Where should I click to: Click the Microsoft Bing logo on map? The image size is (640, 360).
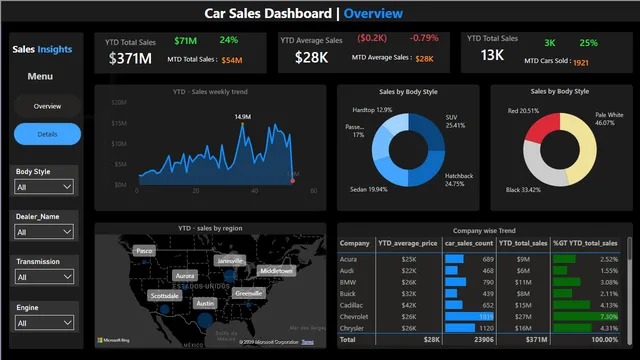pyautogui.click(x=113, y=340)
